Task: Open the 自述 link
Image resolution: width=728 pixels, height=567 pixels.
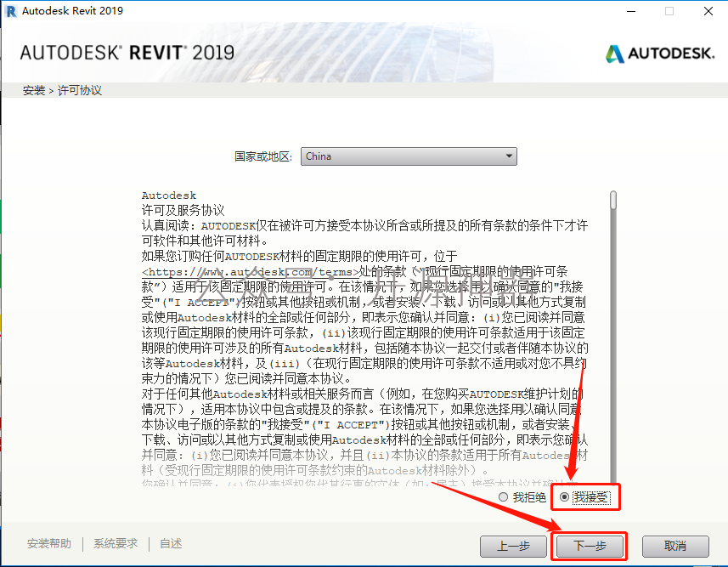Action: [x=171, y=543]
